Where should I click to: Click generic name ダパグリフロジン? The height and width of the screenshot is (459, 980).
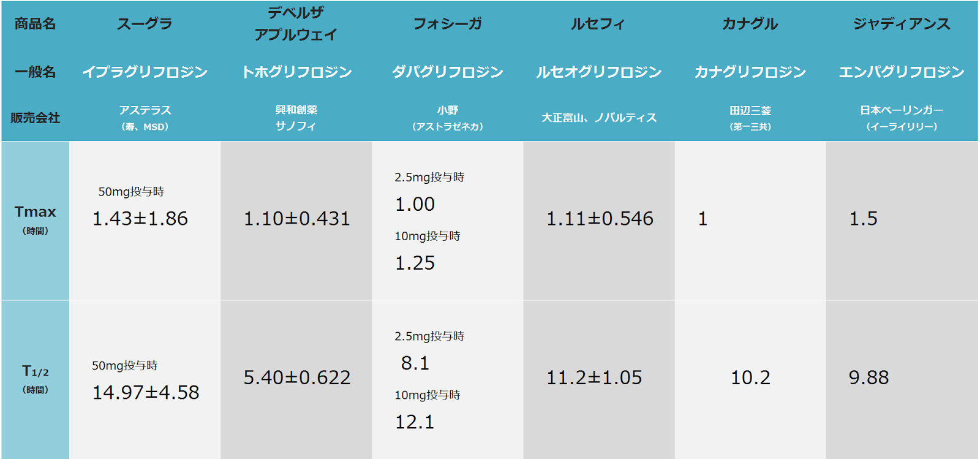447,72
